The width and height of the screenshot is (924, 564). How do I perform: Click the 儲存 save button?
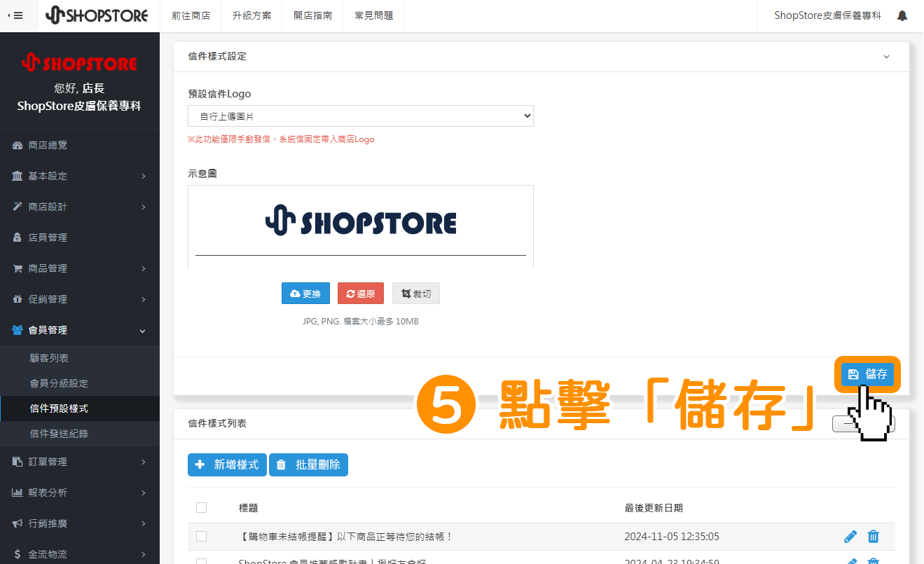[867, 374]
